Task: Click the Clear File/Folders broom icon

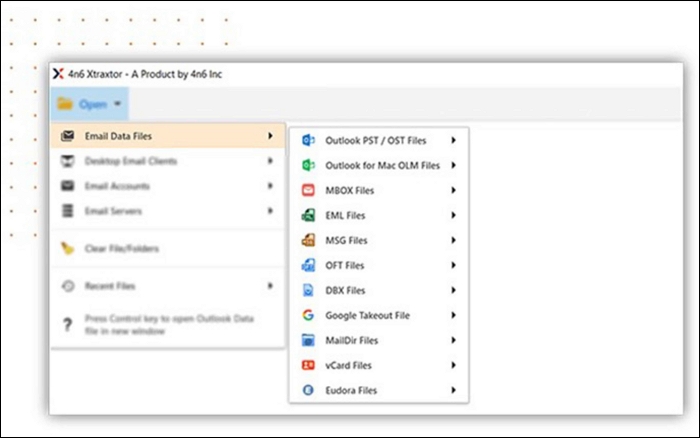Action: pos(67,248)
